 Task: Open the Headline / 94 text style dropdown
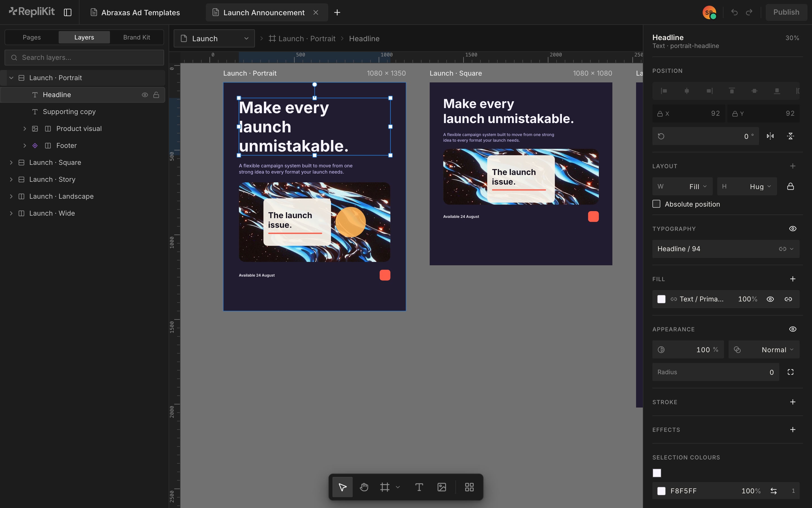tap(726, 249)
